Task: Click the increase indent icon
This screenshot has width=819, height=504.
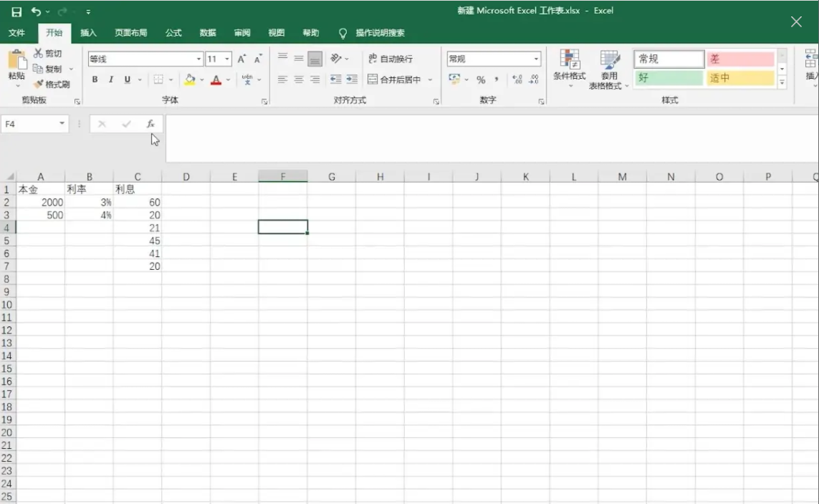Action: tap(351, 79)
